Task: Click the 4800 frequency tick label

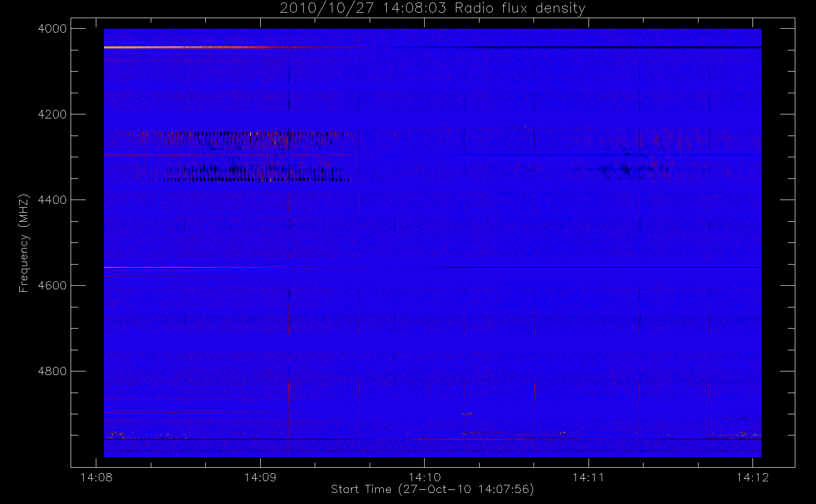Action: tap(52, 371)
